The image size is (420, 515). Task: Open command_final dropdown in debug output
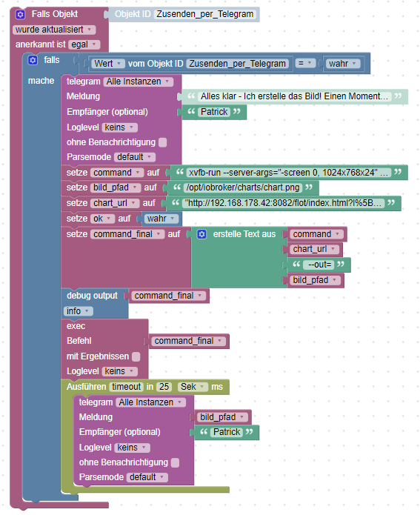(169, 296)
